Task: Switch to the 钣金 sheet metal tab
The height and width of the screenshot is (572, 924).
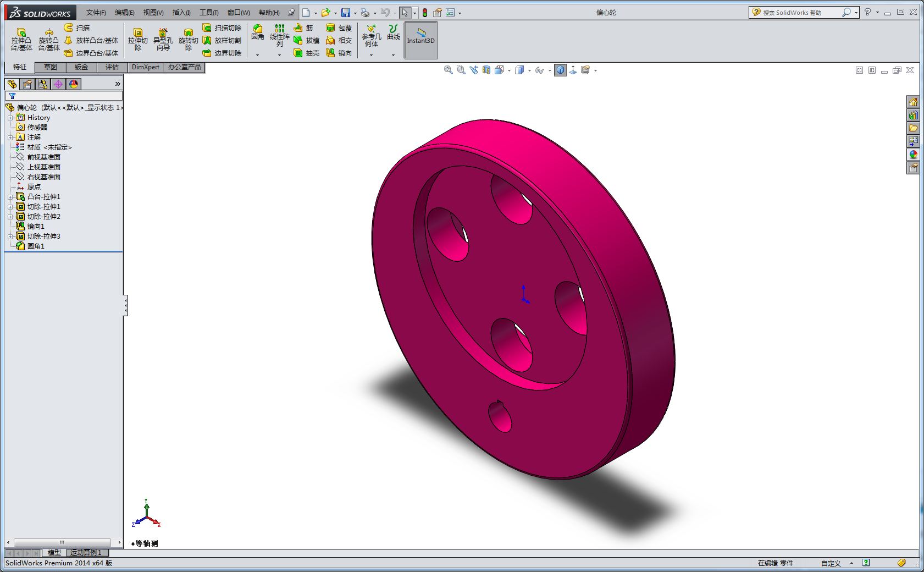Action: tap(81, 67)
